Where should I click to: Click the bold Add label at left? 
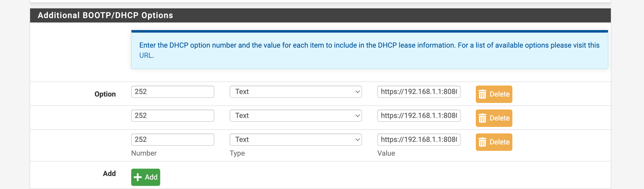tap(109, 173)
